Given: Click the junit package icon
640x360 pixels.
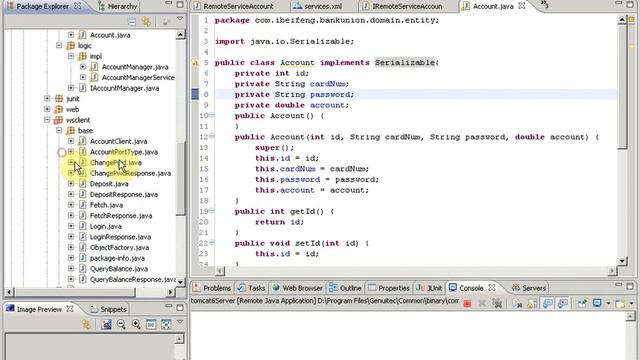Looking at the screenshot, I should tap(59, 99).
